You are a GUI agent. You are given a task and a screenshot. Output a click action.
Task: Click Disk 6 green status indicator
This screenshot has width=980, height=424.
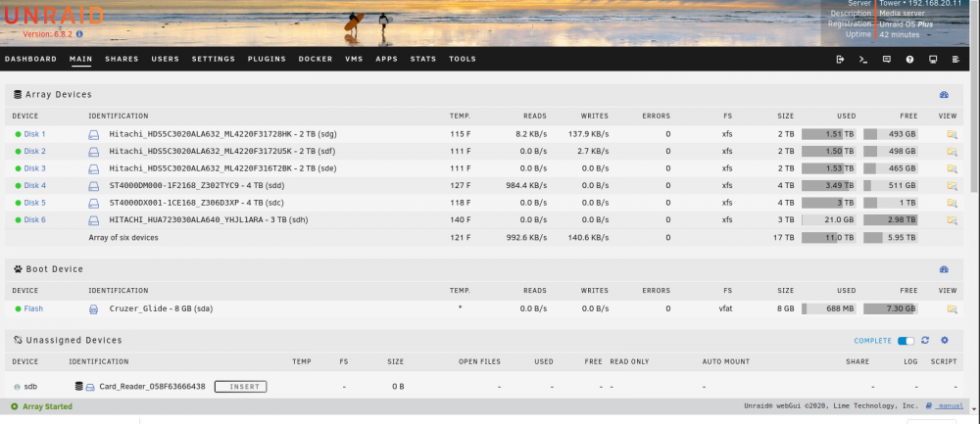point(18,219)
